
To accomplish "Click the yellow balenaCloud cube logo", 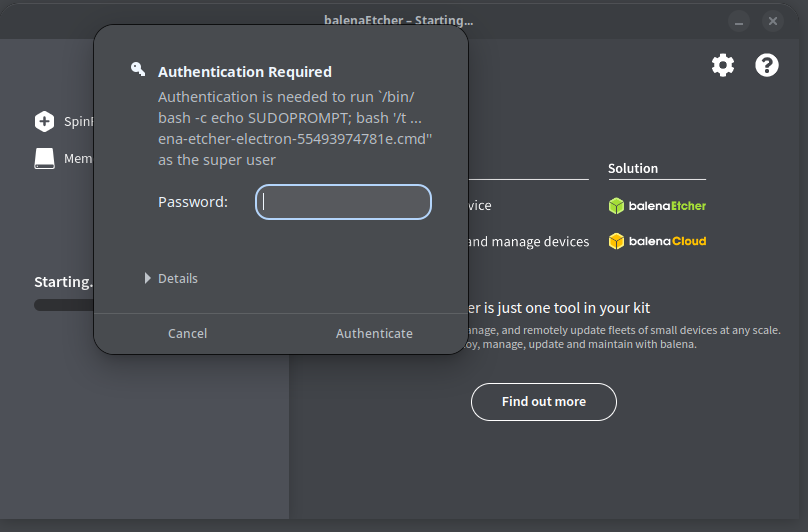I will click(x=616, y=241).
